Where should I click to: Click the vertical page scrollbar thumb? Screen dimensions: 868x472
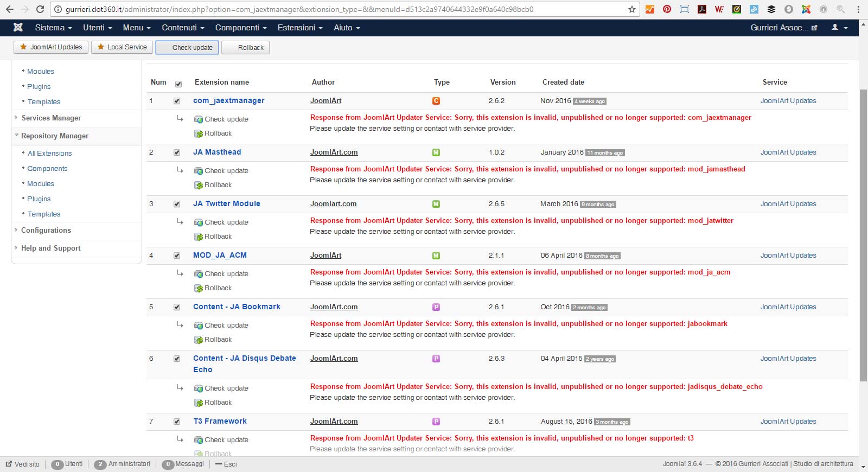click(x=863, y=235)
